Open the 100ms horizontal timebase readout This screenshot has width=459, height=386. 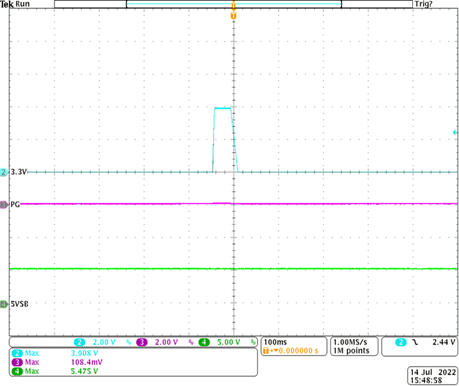275,342
